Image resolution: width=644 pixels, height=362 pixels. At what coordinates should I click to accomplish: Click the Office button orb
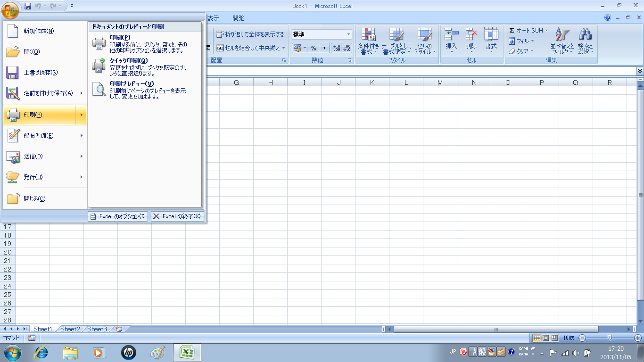click(10, 9)
